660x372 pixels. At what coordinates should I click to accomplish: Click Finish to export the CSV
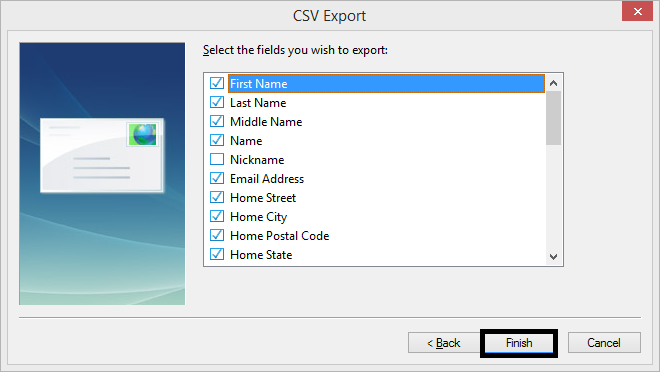coord(519,343)
